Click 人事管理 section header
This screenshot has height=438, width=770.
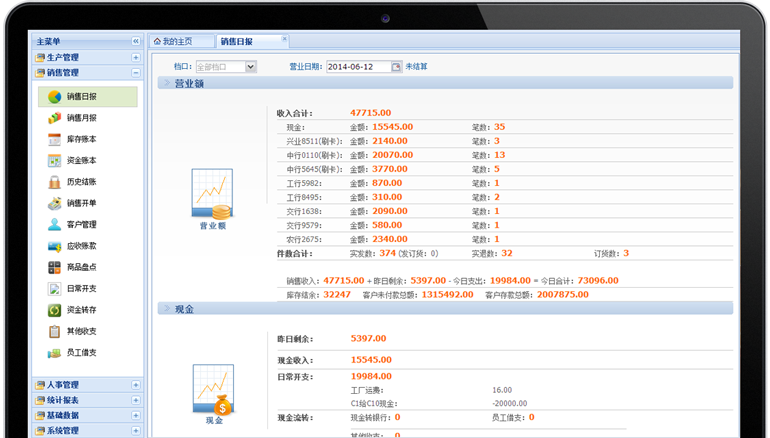[88, 385]
